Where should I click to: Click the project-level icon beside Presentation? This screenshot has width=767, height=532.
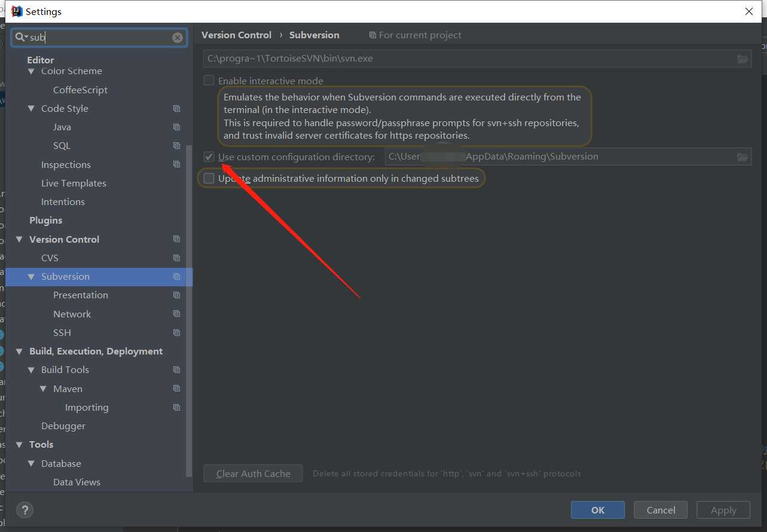176,295
